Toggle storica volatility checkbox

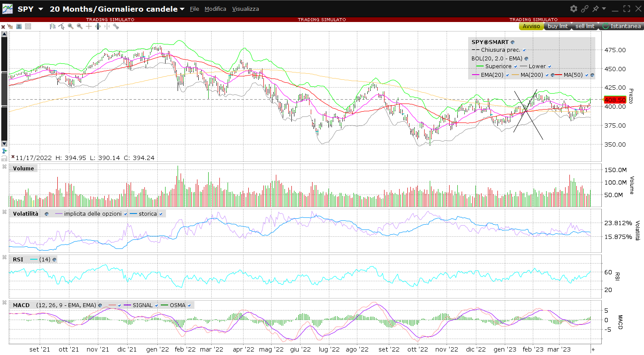point(161,214)
